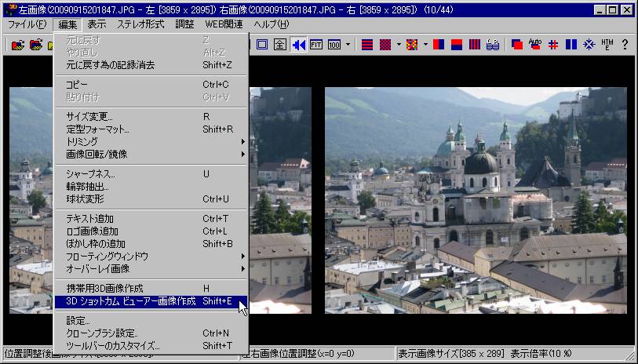Select red-blue side-by-side view icon
The width and height of the screenshot is (638, 364).
[x=439, y=45]
